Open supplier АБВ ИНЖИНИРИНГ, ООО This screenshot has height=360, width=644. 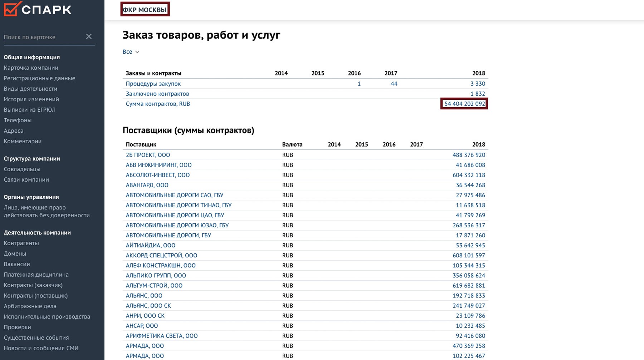[x=158, y=165]
